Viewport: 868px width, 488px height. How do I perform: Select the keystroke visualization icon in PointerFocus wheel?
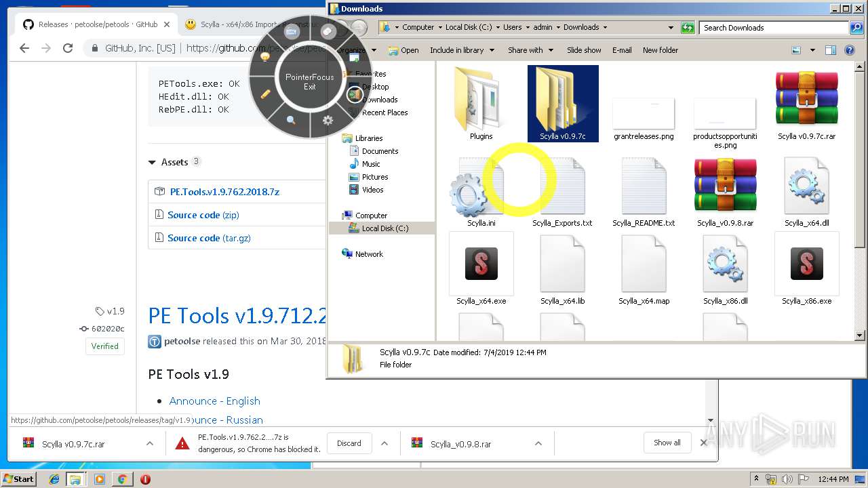pos(292,32)
